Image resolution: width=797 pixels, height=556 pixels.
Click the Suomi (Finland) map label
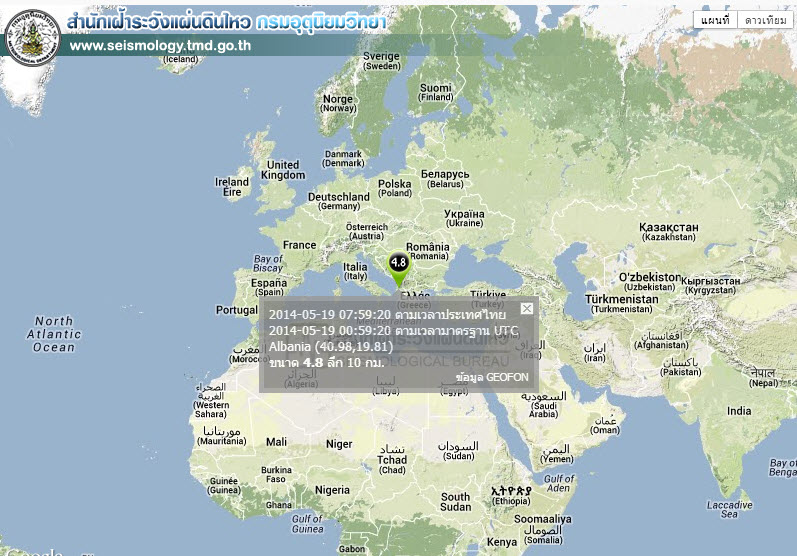[436, 92]
